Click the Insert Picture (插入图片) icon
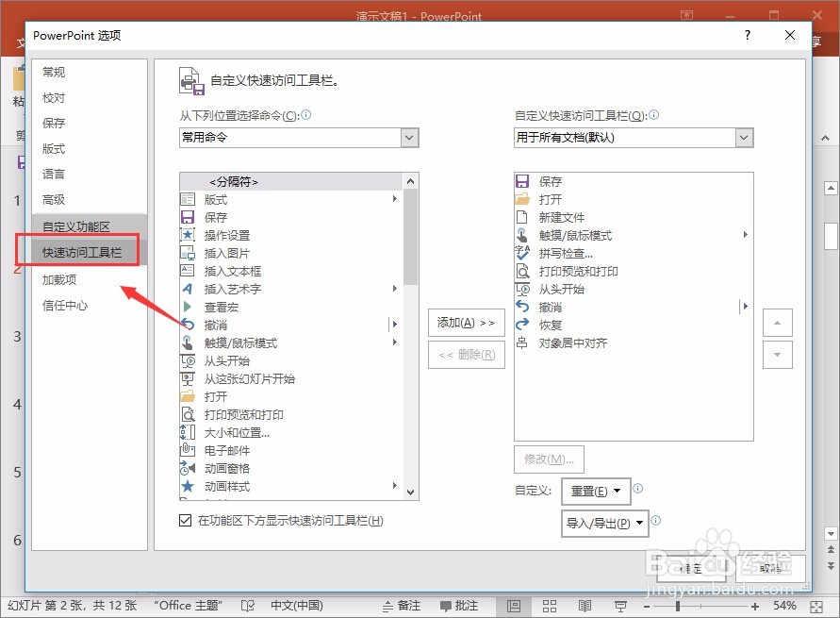The width and height of the screenshot is (840, 618). point(188,253)
